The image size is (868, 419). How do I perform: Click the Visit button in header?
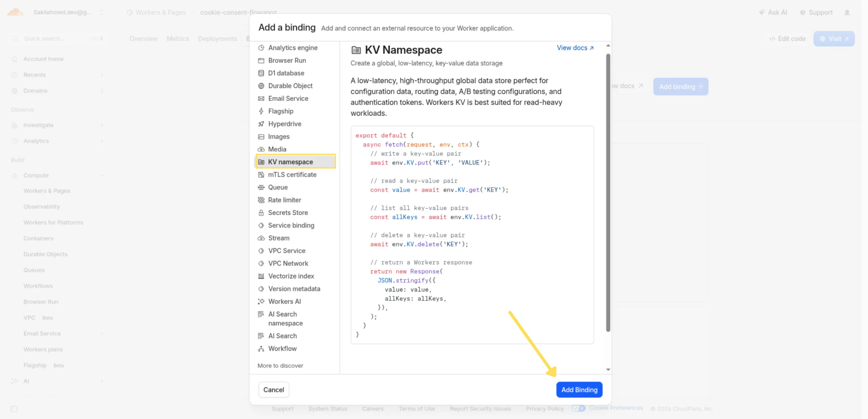834,39
